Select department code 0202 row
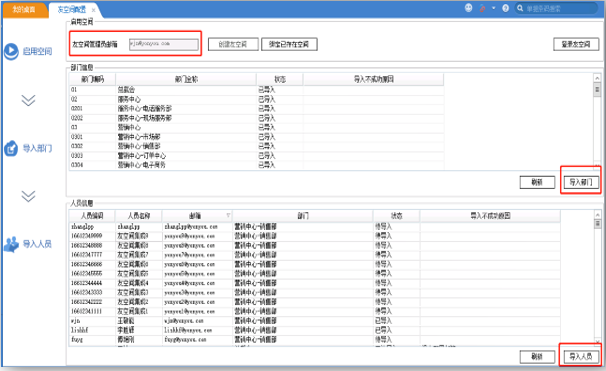The width and height of the screenshot is (606, 371). coord(257,118)
